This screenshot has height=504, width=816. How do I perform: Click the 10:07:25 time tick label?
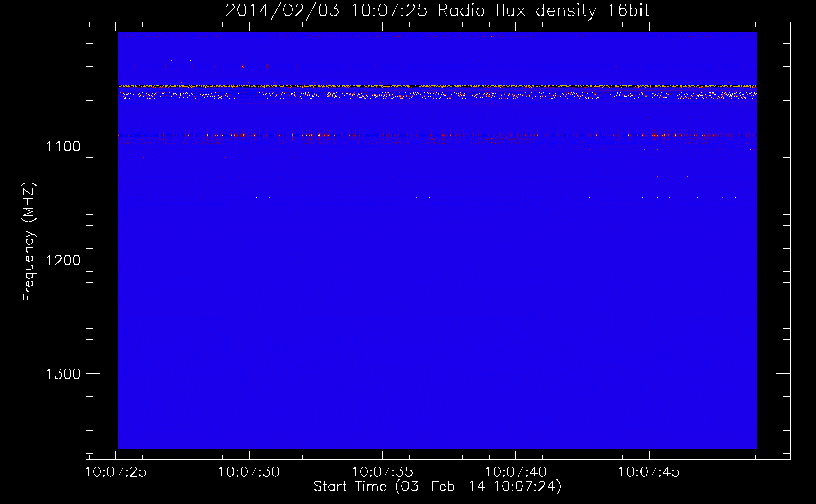click(x=116, y=472)
